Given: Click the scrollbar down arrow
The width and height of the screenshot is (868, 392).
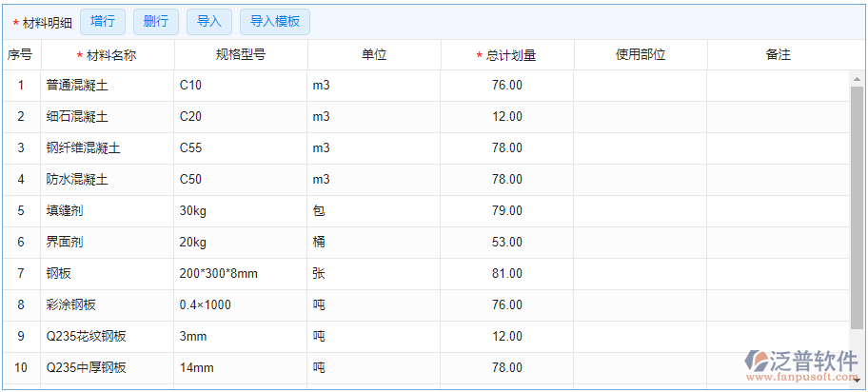Looking at the screenshot, I should click(858, 379).
